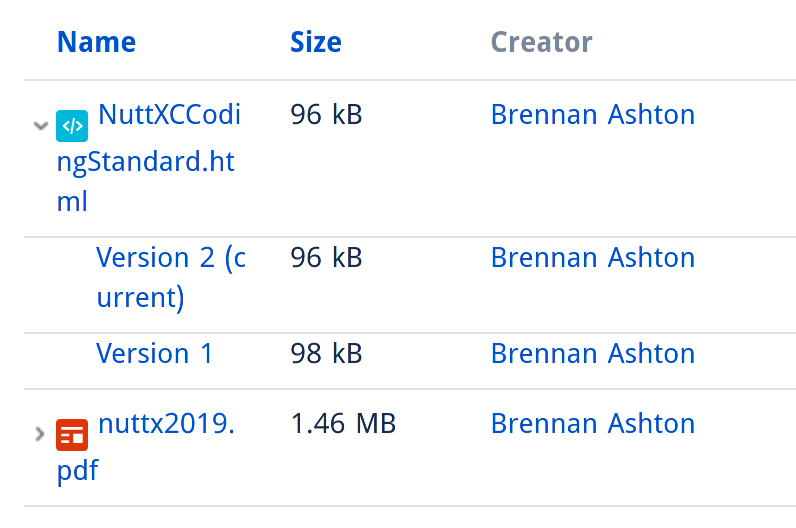
Task: Open Version 1 of the file
Action: tap(154, 353)
